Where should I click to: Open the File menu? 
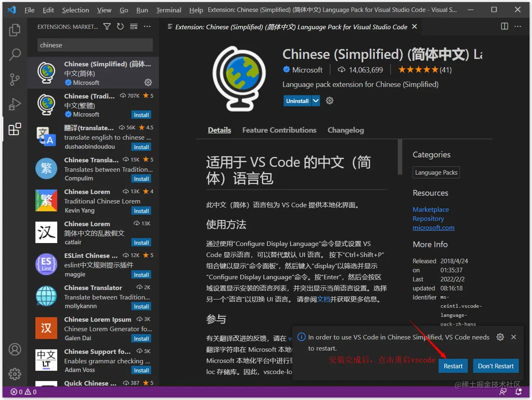coord(29,10)
